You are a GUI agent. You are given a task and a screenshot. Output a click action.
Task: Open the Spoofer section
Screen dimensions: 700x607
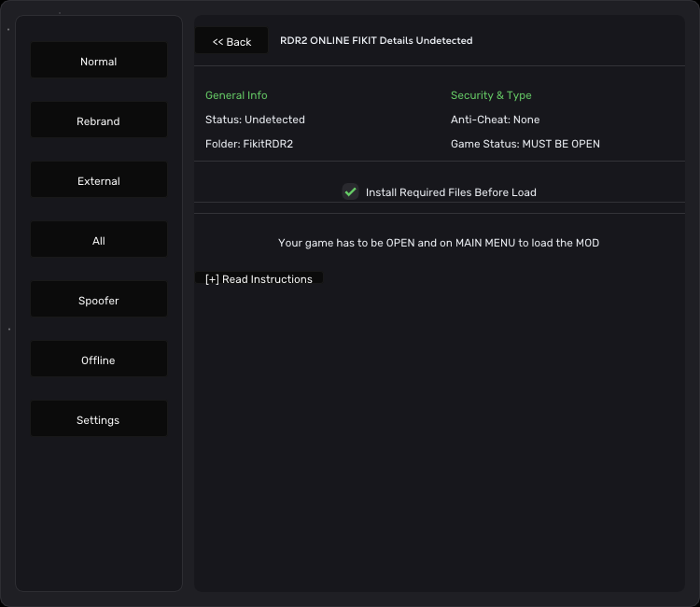pyautogui.click(x=99, y=299)
